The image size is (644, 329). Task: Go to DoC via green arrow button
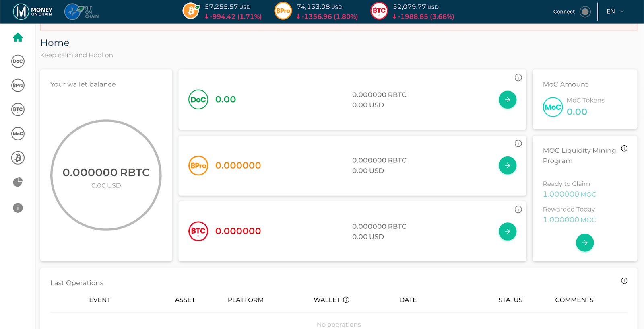click(x=508, y=100)
